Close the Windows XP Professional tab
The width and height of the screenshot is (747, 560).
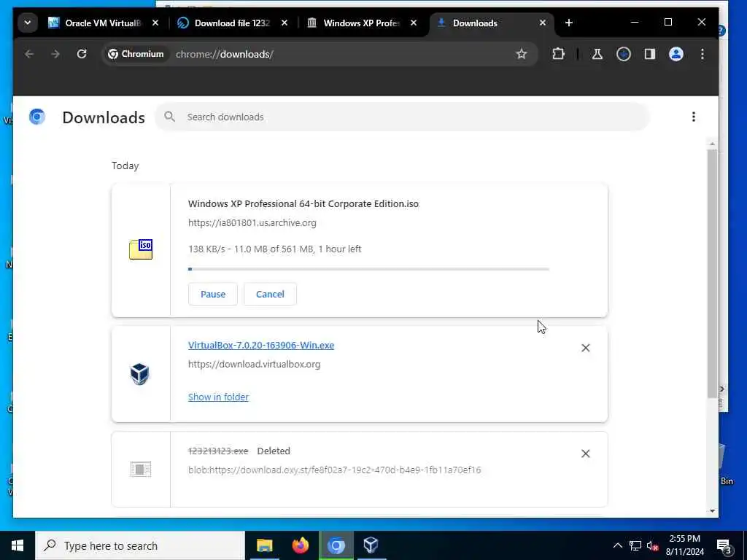click(414, 23)
